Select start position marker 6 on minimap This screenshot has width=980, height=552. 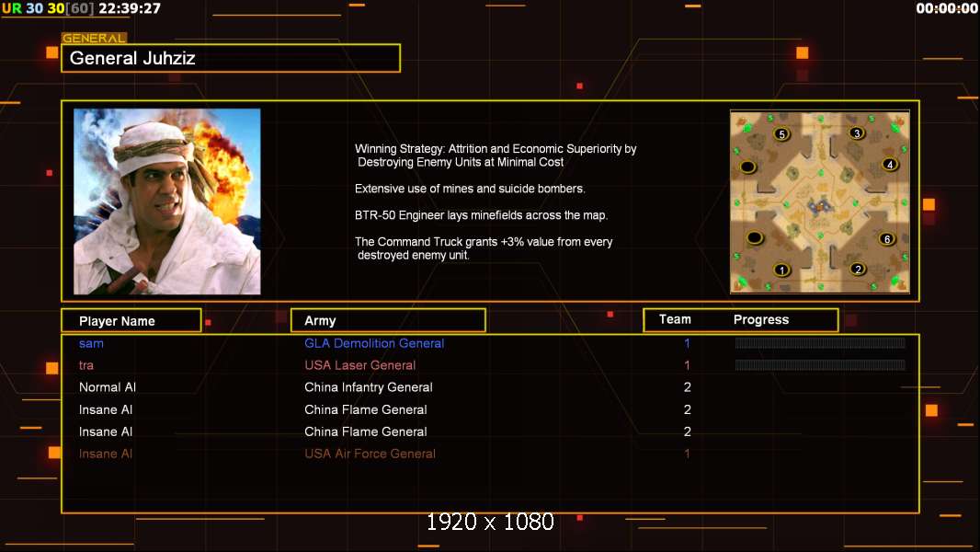(x=887, y=239)
